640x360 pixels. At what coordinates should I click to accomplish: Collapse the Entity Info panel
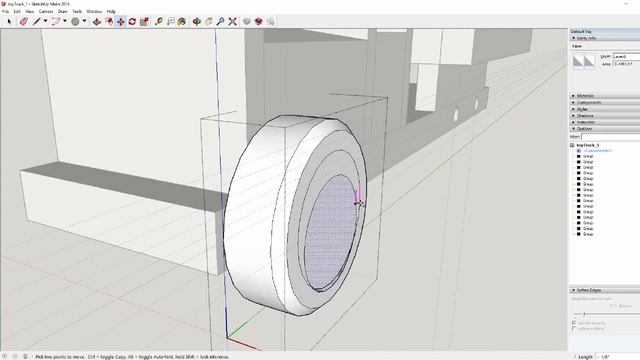pyautogui.click(x=573, y=38)
